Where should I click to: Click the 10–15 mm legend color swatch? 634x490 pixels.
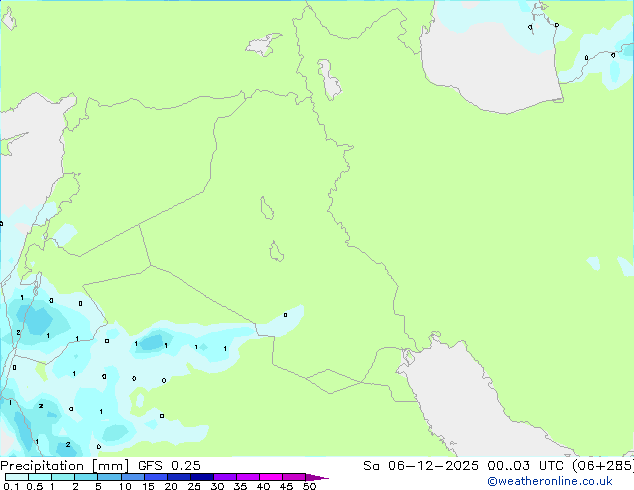pos(133,477)
